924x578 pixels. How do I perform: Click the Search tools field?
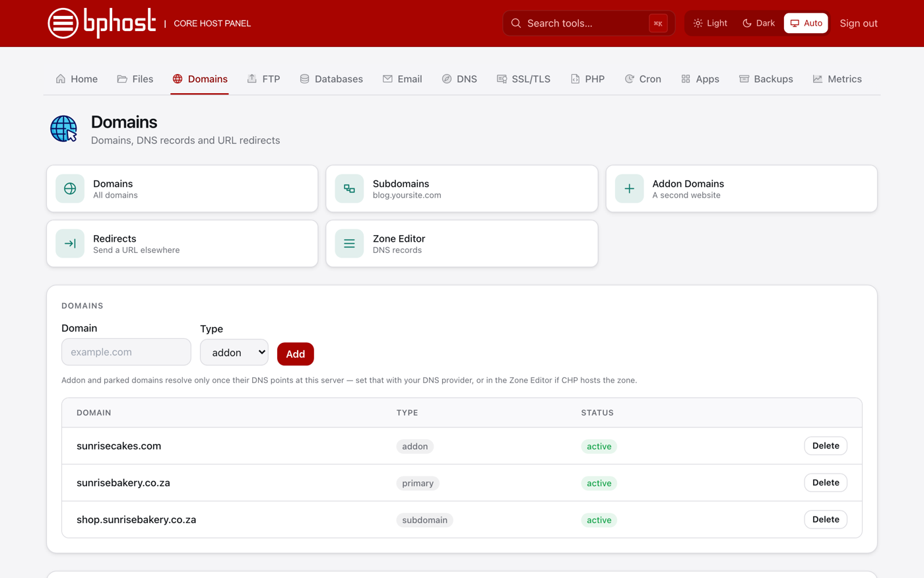click(x=589, y=23)
